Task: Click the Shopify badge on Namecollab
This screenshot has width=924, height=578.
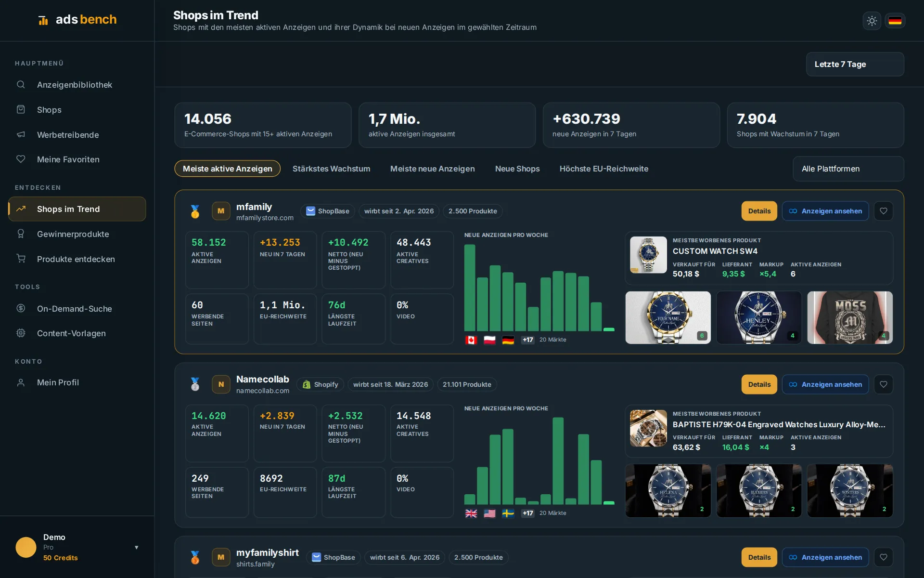Action: (320, 384)
